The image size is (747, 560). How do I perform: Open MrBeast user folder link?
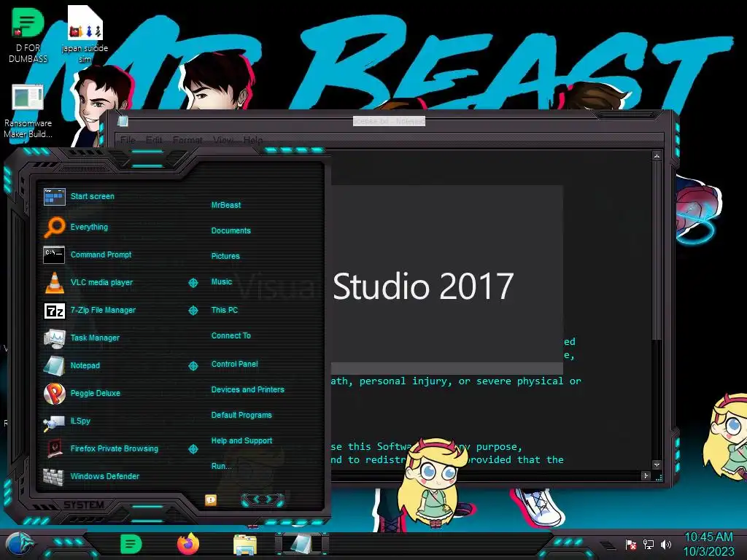click(x=226, y=205)
